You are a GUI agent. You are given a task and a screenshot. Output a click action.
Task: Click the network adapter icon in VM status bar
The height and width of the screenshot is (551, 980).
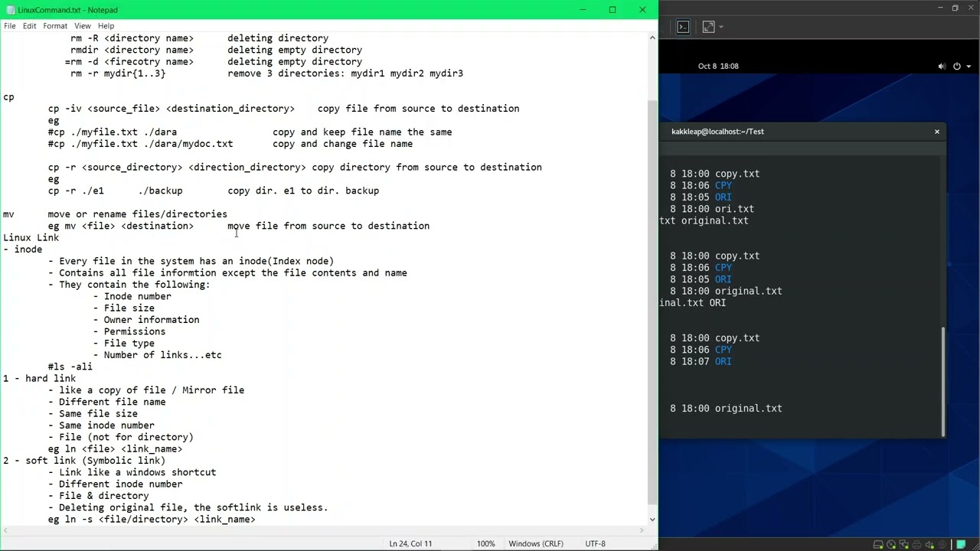(x=904, y=545)
